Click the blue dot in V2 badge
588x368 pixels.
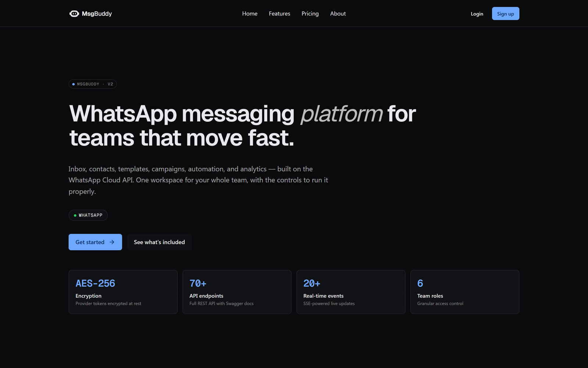pyautogui.click(x=73, y=84)
